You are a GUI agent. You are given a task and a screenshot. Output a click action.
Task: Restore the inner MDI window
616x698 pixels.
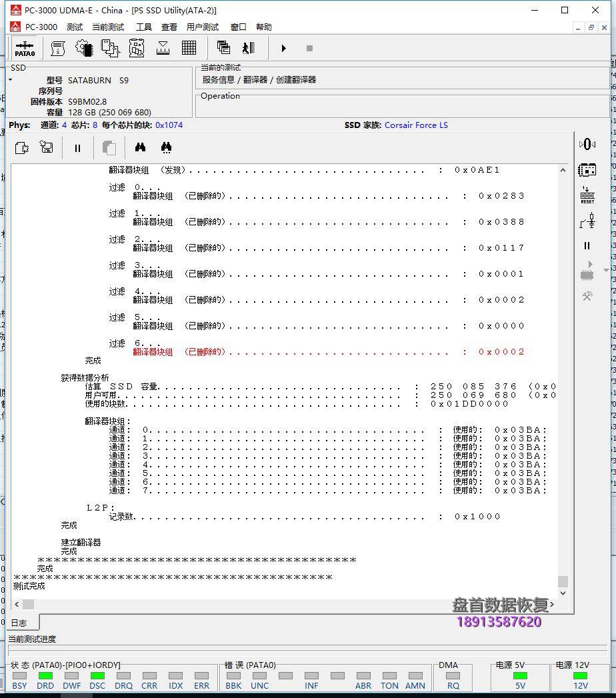(591, 27)
